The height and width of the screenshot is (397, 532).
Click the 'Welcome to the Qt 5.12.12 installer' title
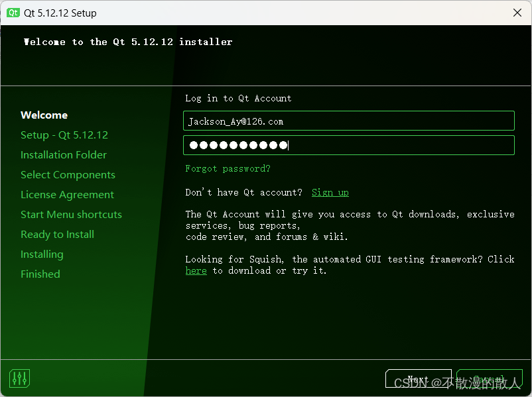[128, 42]
